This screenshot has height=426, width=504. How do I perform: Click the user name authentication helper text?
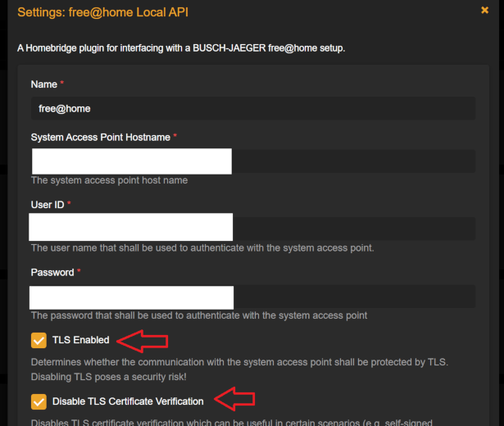(202, 248)
